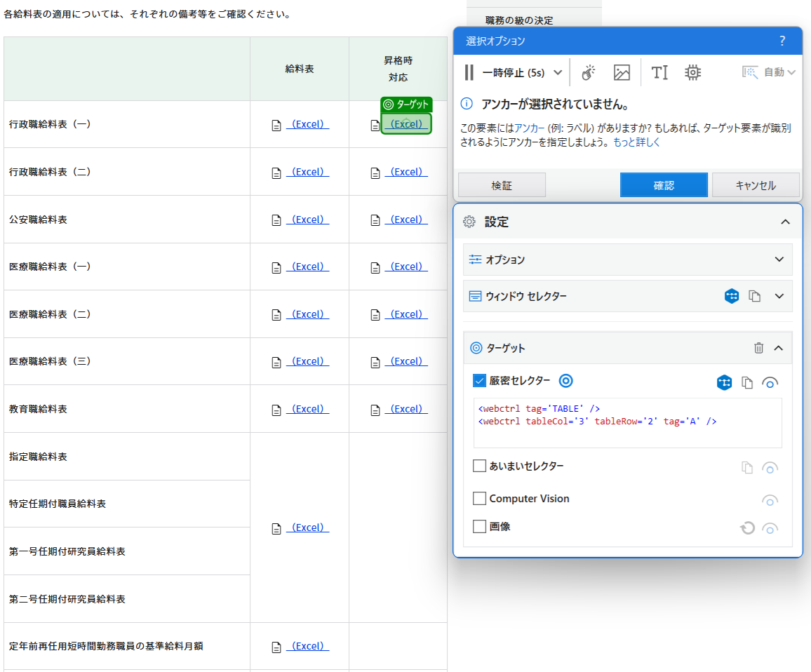
Task: Copy the window selector with its copy icon
Action: tap(755, 297)
